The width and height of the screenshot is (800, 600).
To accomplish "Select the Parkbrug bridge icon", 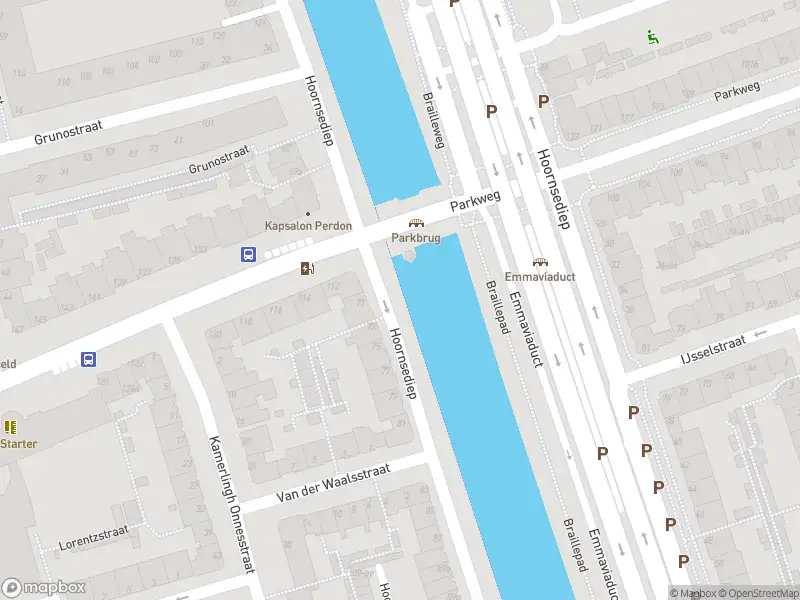I will [416, 223].
